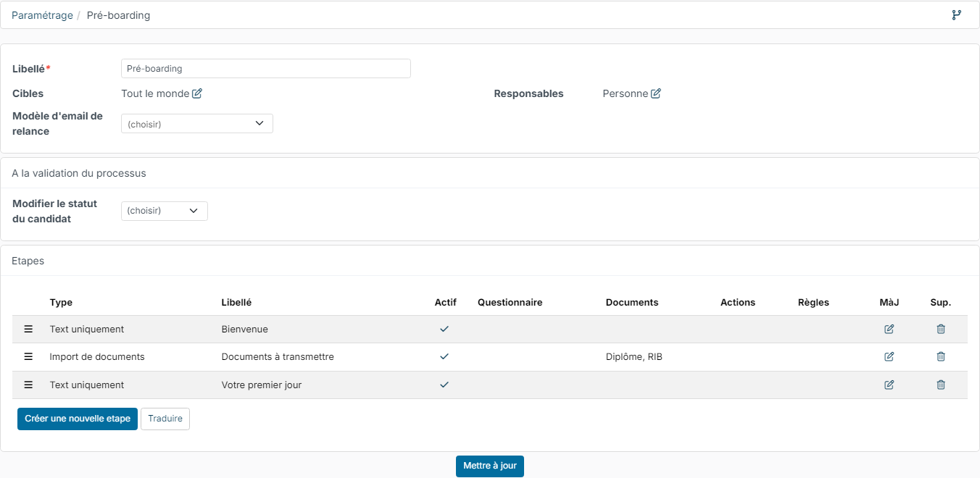Delete the Documents à transmettre step

pos(941,356)
